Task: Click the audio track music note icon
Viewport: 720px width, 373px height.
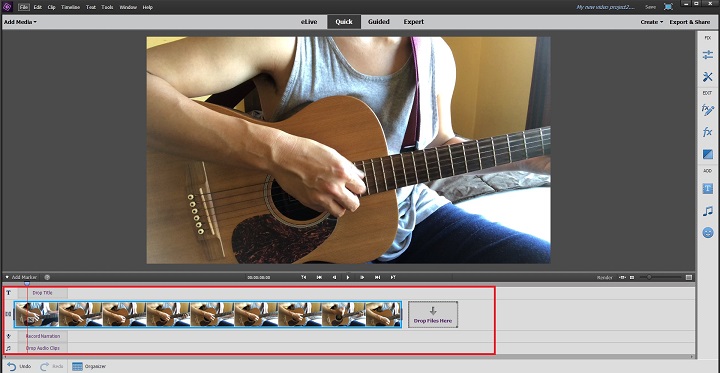Action: [8, 348]
